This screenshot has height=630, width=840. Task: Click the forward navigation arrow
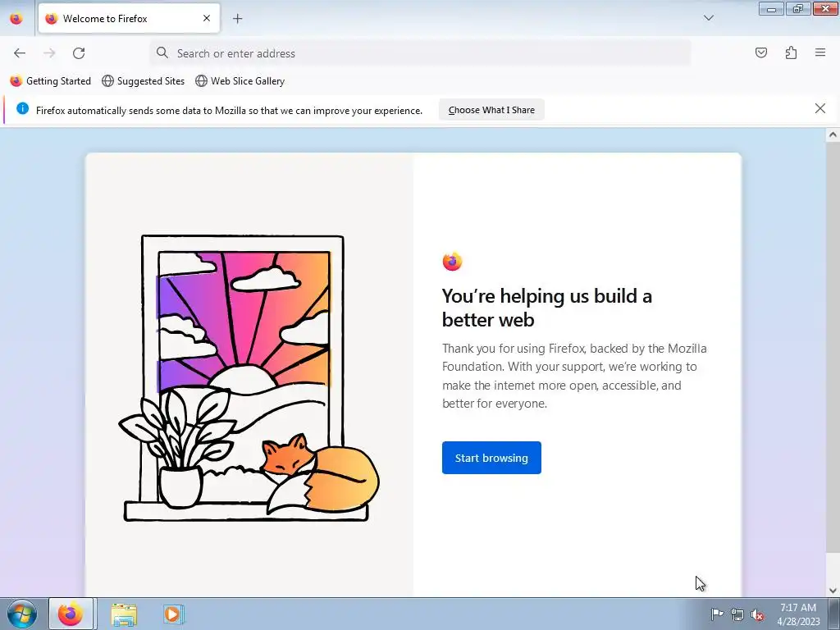click(49, 53)
